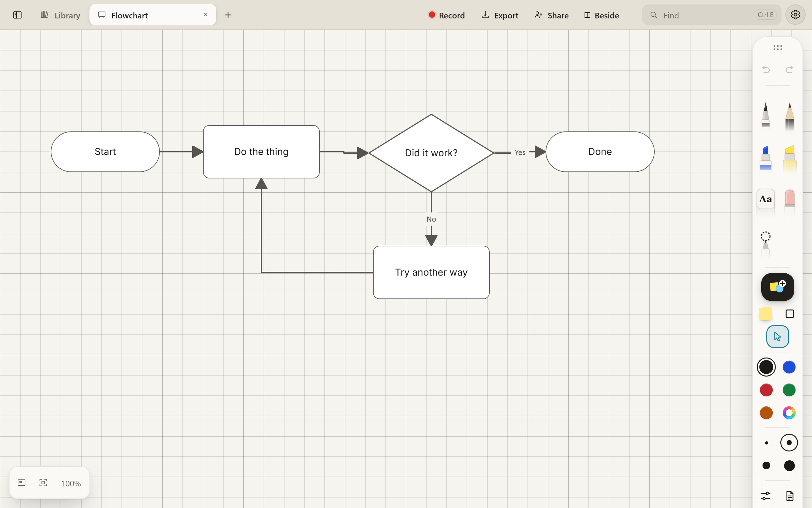Select the pencil tool
812x508 pixels.
pos(789,116)
